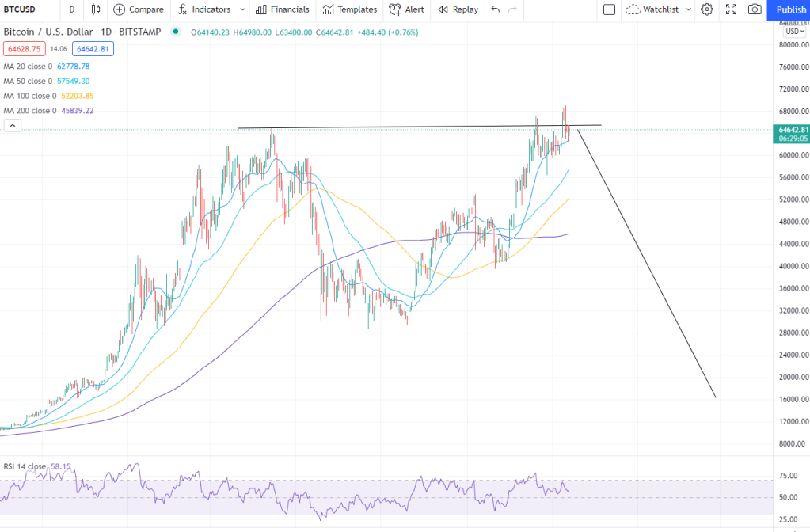Expand the Watchlist dropdown arrow
The width and height of the screenshot is (810, 532).
(688, 9)
